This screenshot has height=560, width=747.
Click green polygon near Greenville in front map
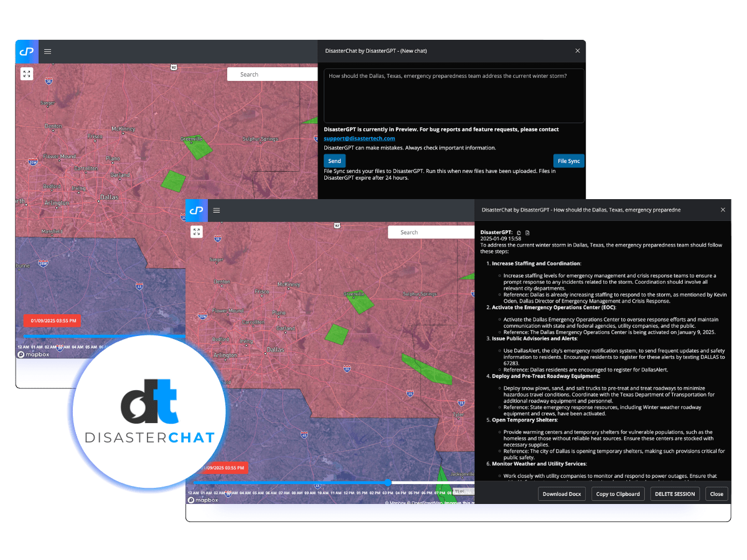pyautogui.click(x=360, y=302)
